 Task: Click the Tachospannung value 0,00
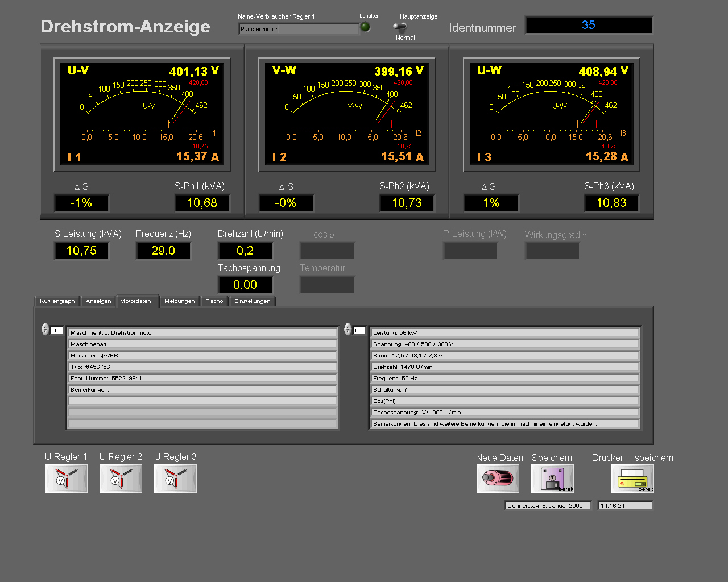coord(245,285)
